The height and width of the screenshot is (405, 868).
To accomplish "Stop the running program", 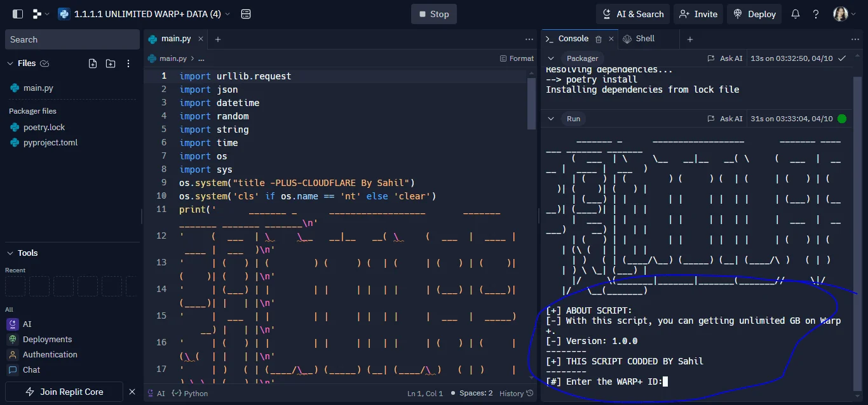I will 434,14.
